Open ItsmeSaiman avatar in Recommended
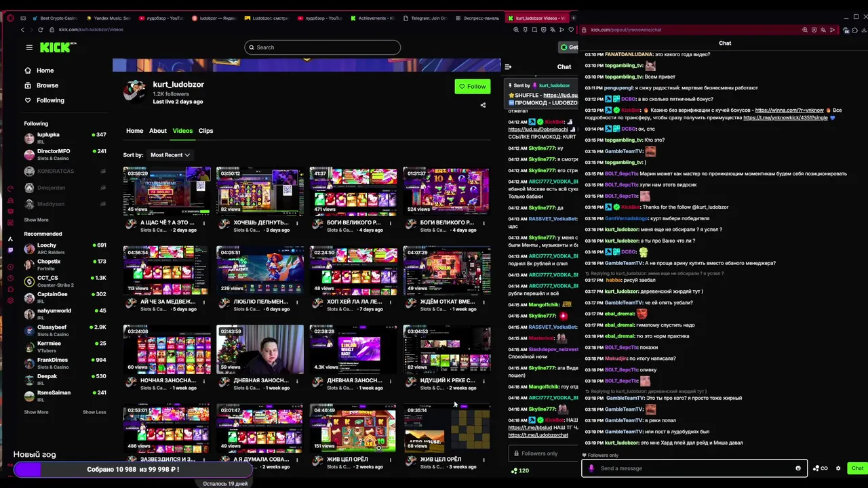This screenshot has height=488, width=868. click(x=29, y=396)
